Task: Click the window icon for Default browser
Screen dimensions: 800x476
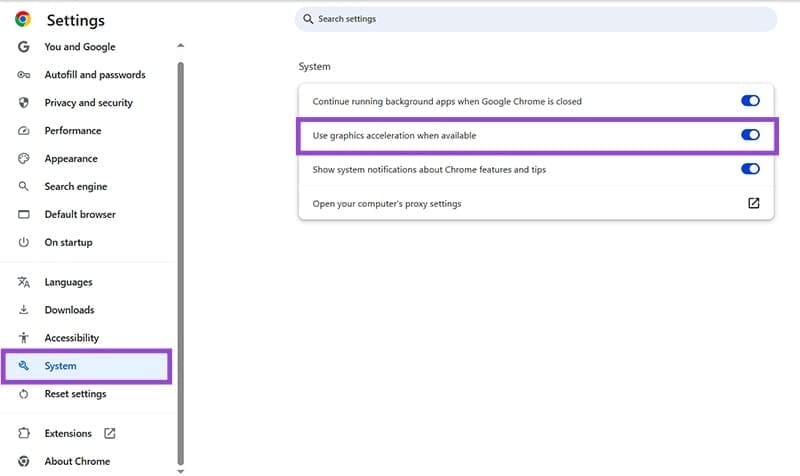Action: click(23, 214)
